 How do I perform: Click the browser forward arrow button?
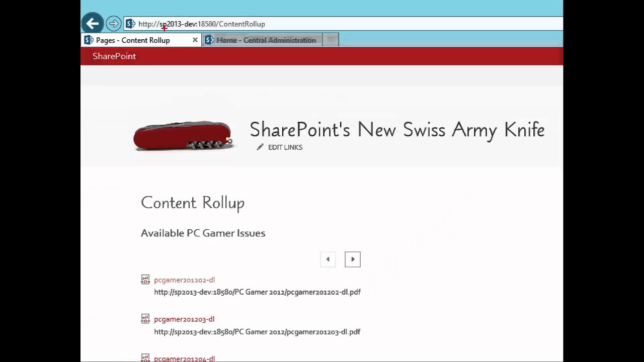click(x=114, y=24)
